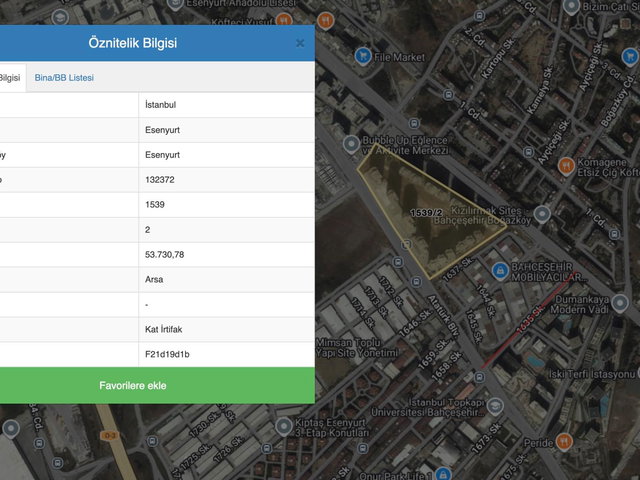
Task: Select the İstanbul value cell
Action: (227, 105)
